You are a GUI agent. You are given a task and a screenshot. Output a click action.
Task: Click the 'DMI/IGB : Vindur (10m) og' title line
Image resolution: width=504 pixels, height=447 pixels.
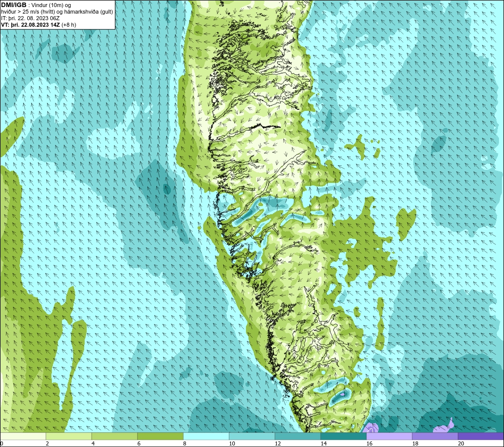tap(36, 5)
